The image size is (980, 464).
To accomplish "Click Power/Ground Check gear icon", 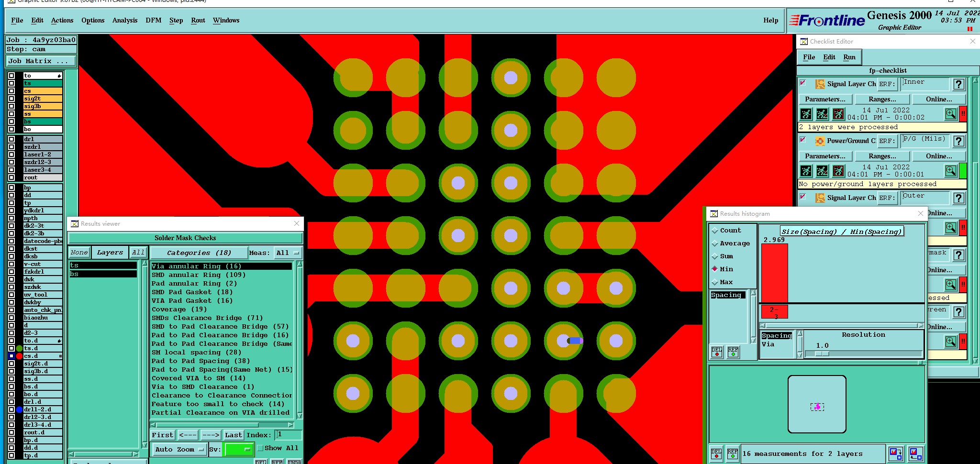I will click(820, 141).
